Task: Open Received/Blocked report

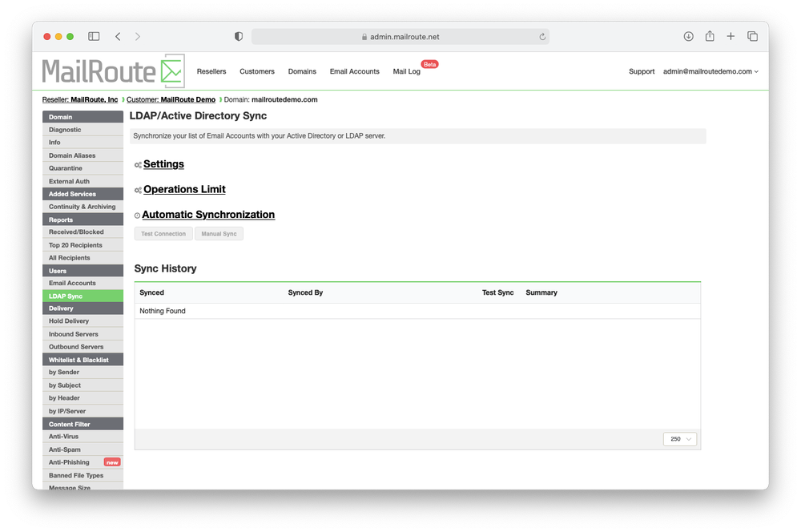Action: coord(83,232)
